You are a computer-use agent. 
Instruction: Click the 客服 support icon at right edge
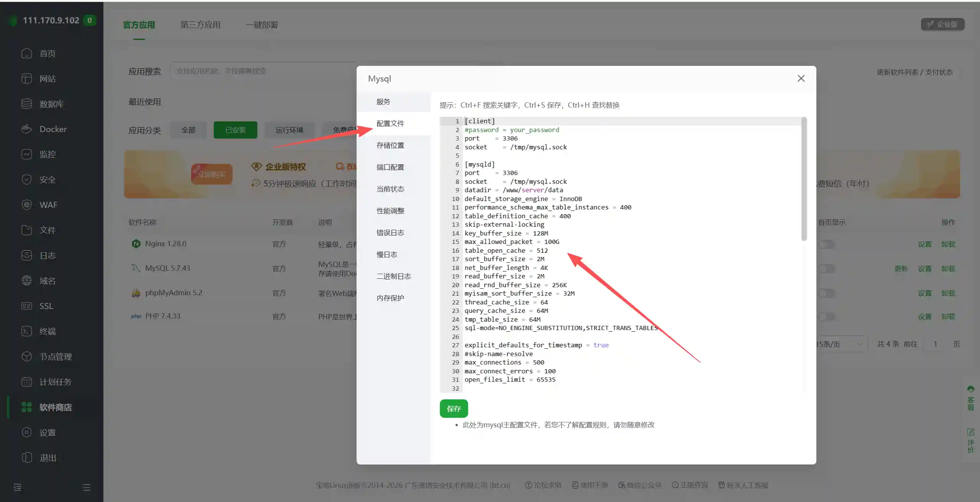(970, 398)
